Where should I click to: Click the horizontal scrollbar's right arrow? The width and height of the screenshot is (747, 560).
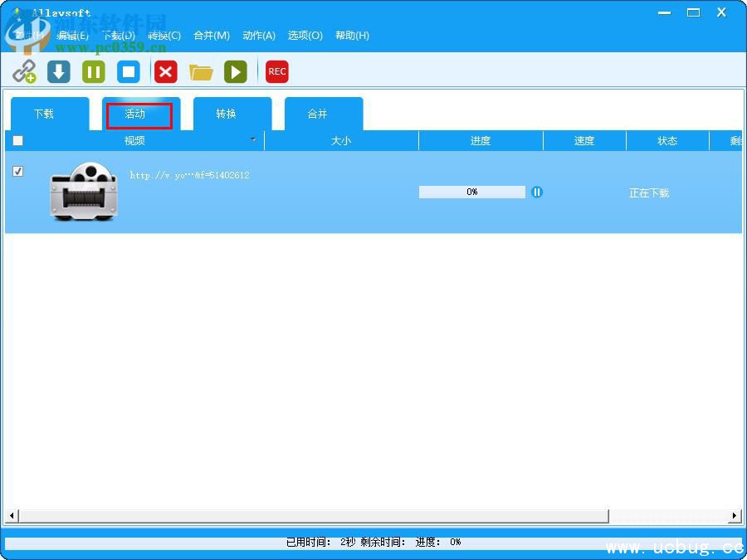(734, 515)
